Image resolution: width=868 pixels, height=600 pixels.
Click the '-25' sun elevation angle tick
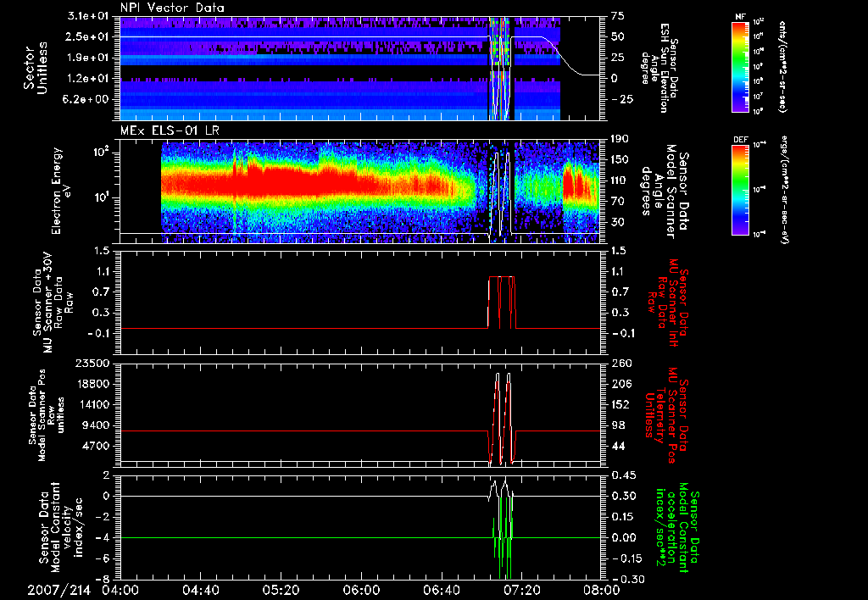pos(620,99)
